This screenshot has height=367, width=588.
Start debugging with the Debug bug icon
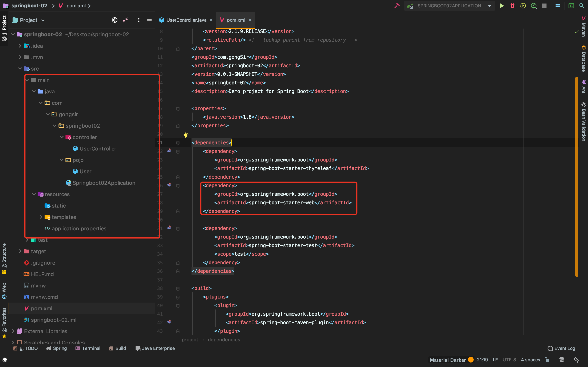click(x=512, y=6)
